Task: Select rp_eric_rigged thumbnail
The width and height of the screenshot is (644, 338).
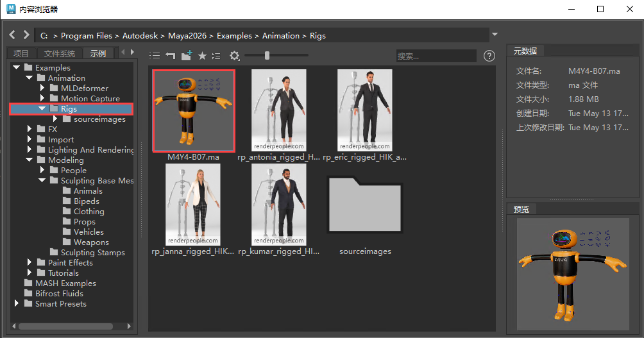Action: coord(365,110)
